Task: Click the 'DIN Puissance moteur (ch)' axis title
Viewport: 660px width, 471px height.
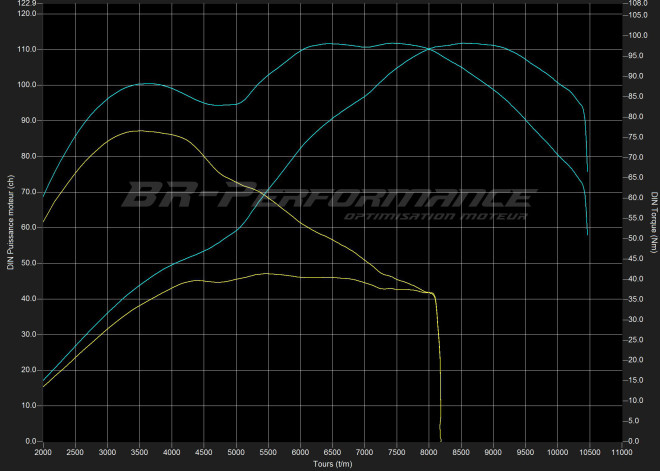Action: tap(9, 223)
